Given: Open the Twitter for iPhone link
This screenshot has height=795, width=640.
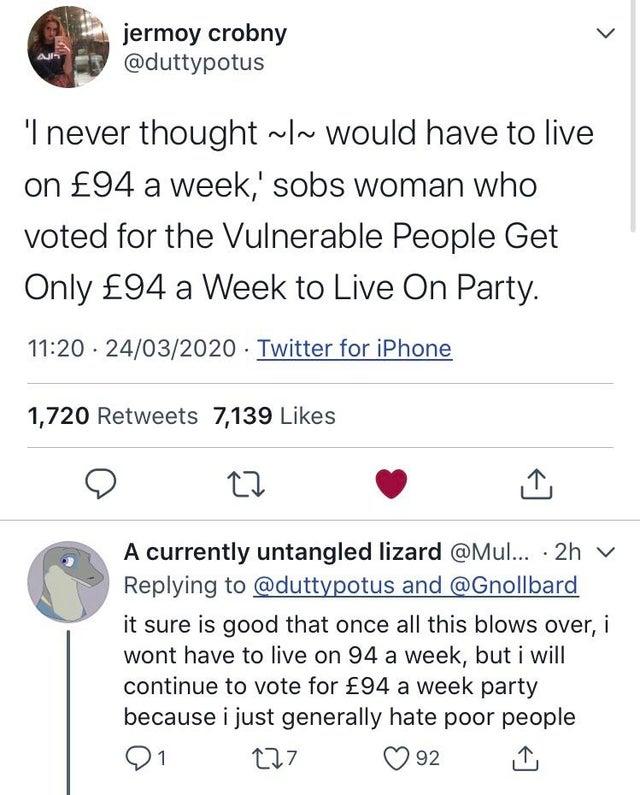Looking at the screenshot, I should click(x=354, y=348).
